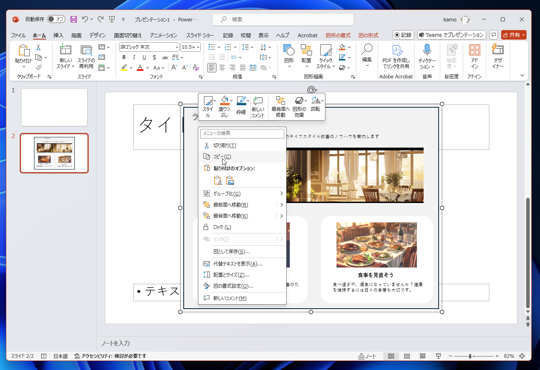Click the Format Painter brush icon
The height and width of the screenshot is (370, 540).
(39, 68)
